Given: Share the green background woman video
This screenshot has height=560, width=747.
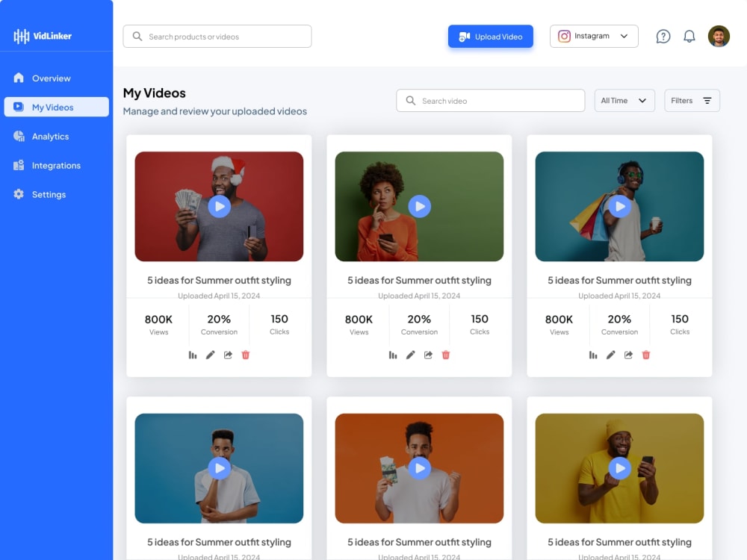Looking at the screenshot, I should click(428, 355).
